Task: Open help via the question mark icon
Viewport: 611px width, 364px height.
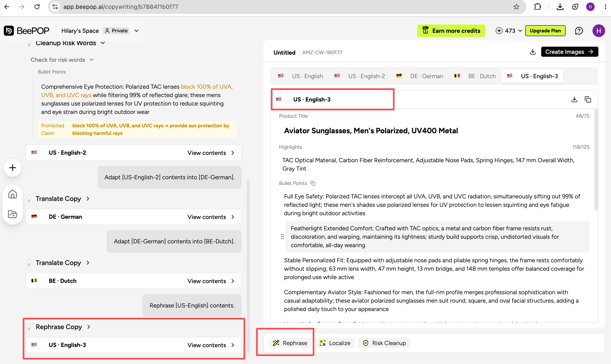Action: pyautogui.click(x=579, y=31)
